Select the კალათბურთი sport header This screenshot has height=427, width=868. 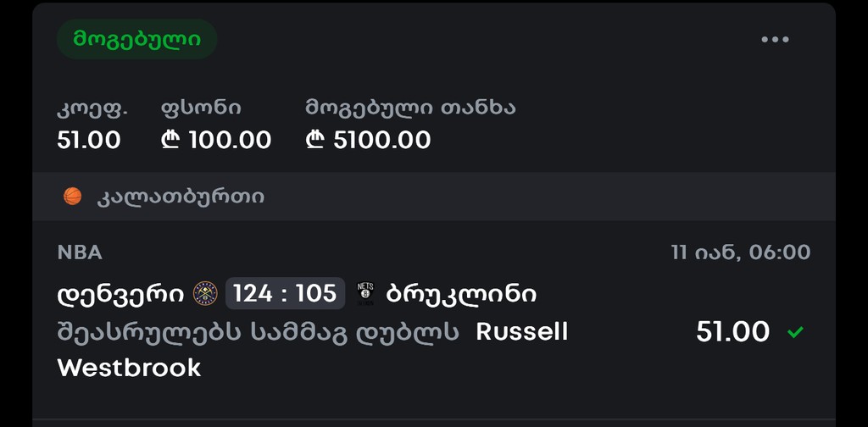pos(181,197)
